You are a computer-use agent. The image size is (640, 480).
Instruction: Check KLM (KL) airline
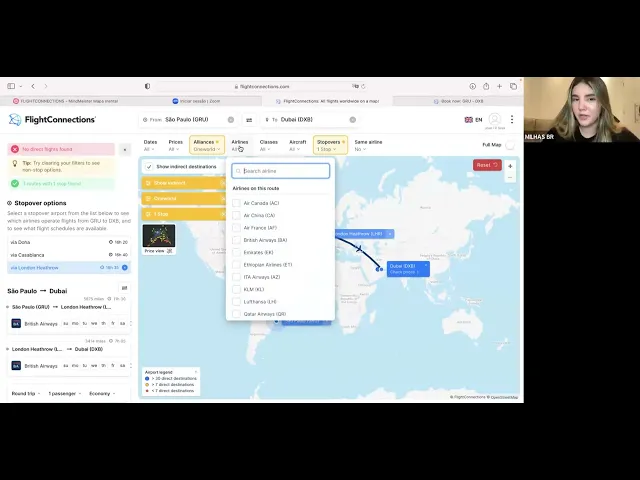236,289
